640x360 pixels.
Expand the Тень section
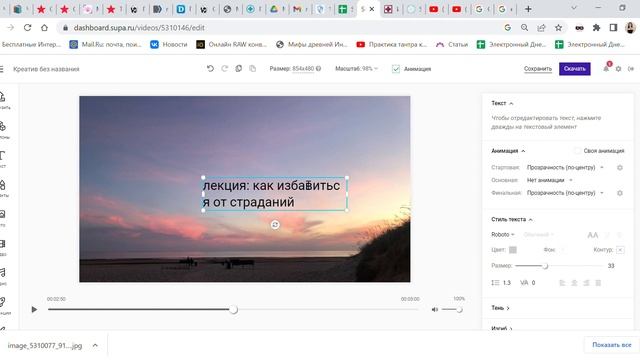tap(500, 308)
